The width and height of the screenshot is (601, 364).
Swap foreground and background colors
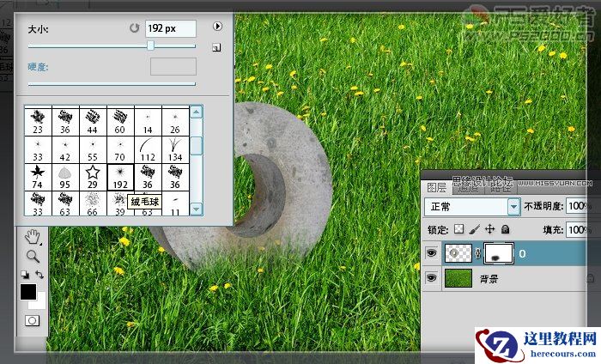pyautogui.click(x=39, y=275)
